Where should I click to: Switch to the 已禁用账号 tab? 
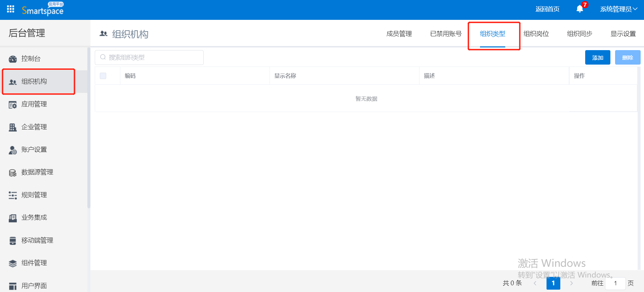coord(446,34)
